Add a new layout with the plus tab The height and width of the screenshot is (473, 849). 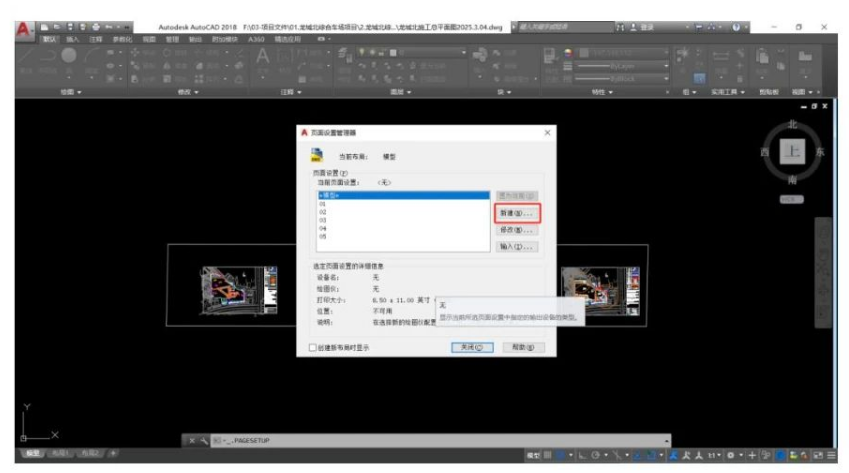pos(113,454)
